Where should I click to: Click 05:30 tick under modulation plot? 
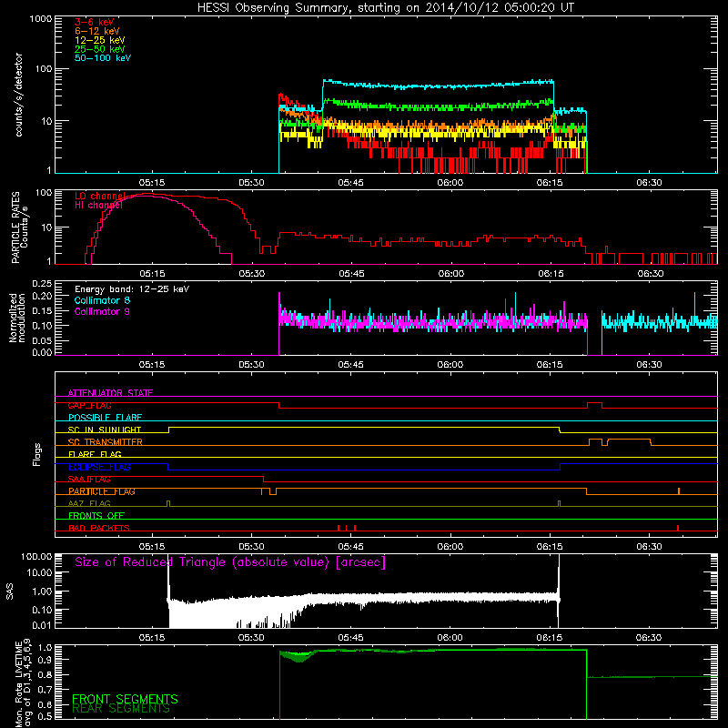pyautogui.click(x=252, y=365)
